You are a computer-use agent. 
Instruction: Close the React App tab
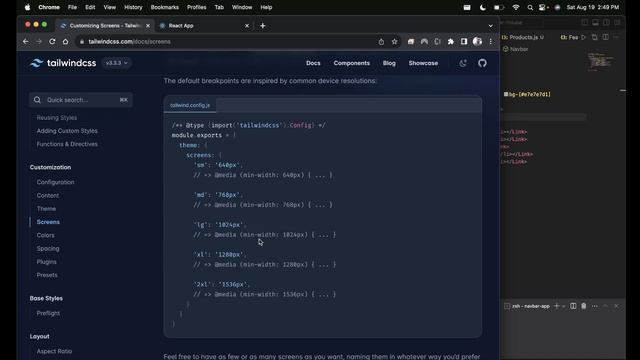pyautogui.click(x=247, y=26)
